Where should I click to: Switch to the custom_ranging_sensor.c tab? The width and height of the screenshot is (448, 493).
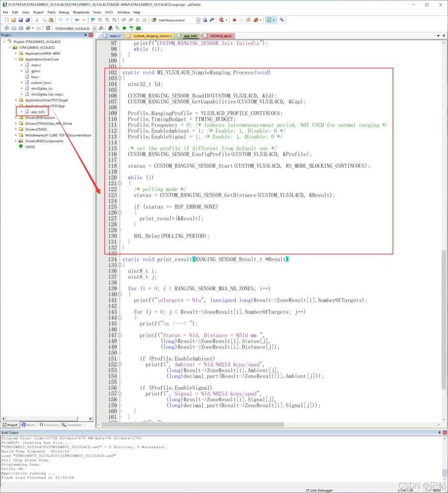tap(152, 36)
